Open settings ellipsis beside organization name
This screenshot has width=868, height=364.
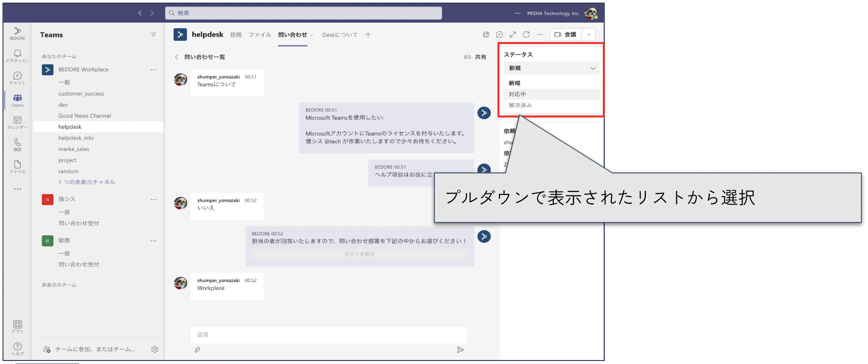click(x=517, y=13)
